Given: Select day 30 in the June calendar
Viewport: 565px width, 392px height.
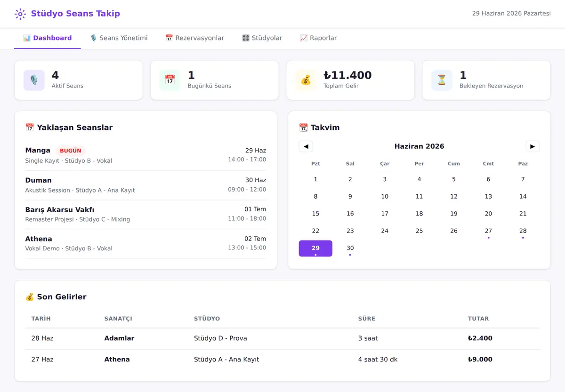Looking at the screenshot, I should point(350,248).
